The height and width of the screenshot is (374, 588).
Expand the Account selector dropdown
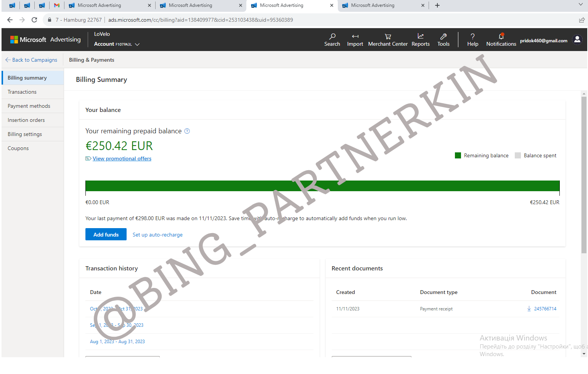137,44
